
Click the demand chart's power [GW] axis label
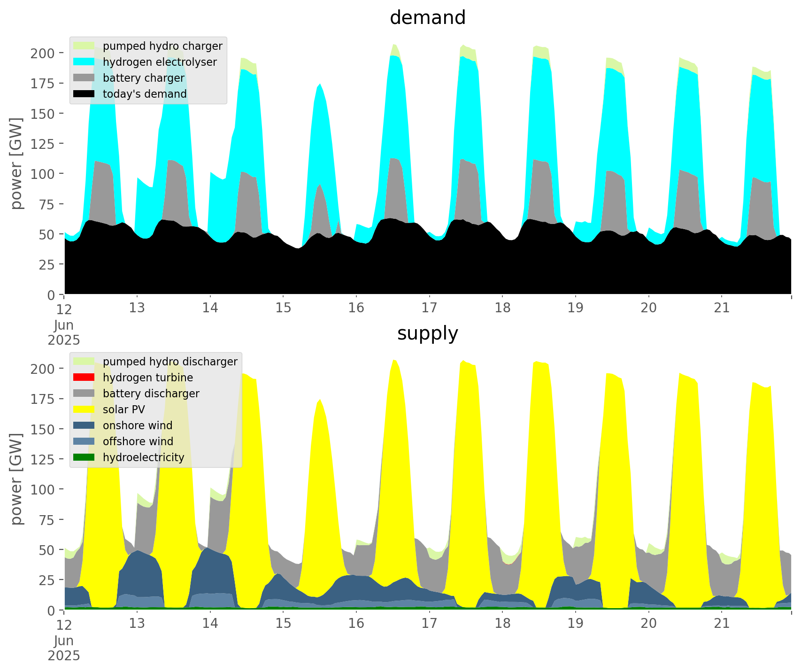16,163
